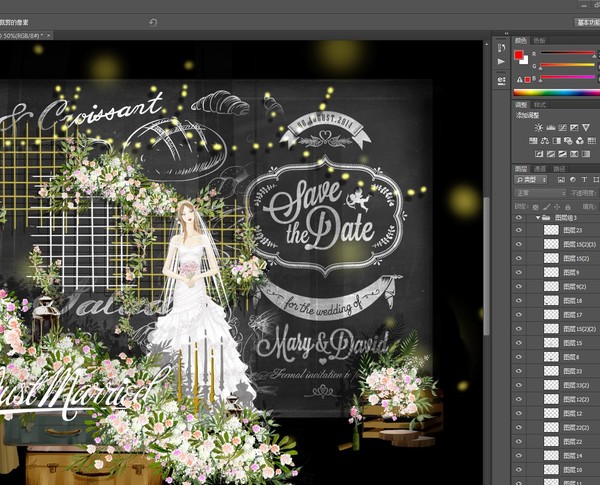Add a Posterize adjustment
This screenshot has height=485, width=600.
pyautogui.click(x=551, y=154)
